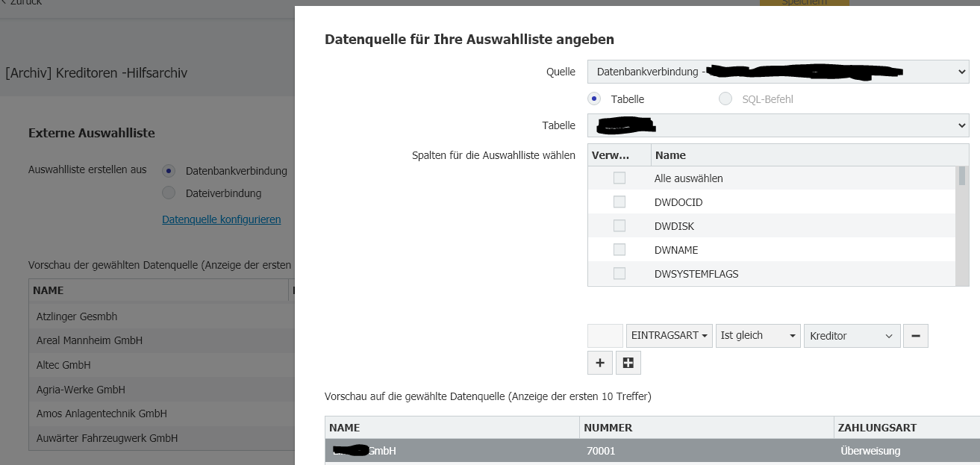Viewport: 980px width, 465px height.
Task: Click the plus icon to add filter condition
Action: pyautogui.click(x=600, y=363)
